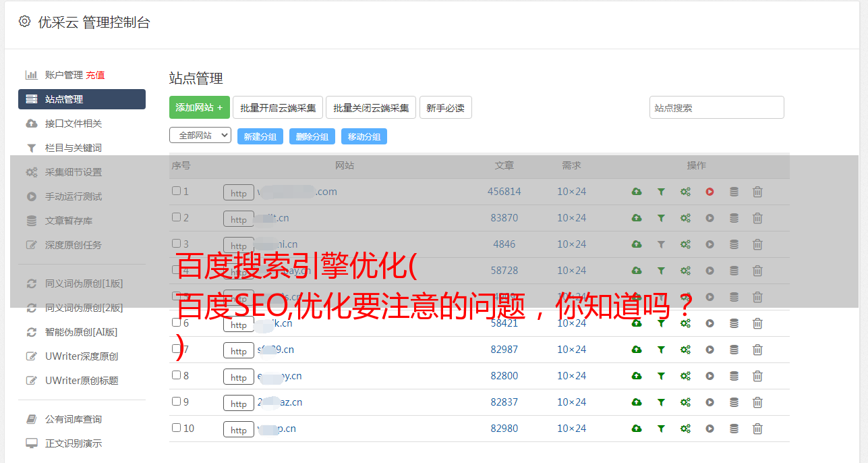Click the filter icon for site 82800

pyautogui.click(x=661, y=376)
